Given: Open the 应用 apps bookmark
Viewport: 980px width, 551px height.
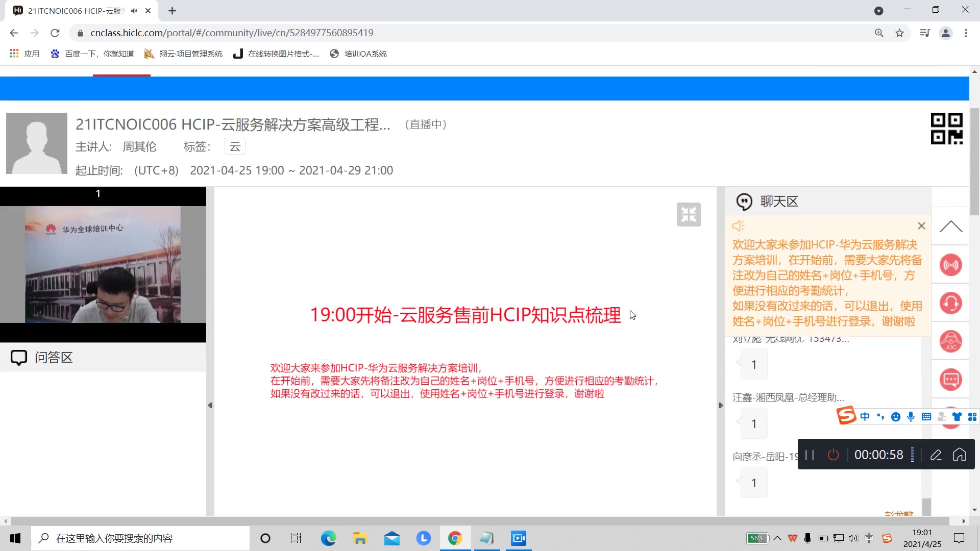Looking at the screenshot, I should tap(24, 54).
